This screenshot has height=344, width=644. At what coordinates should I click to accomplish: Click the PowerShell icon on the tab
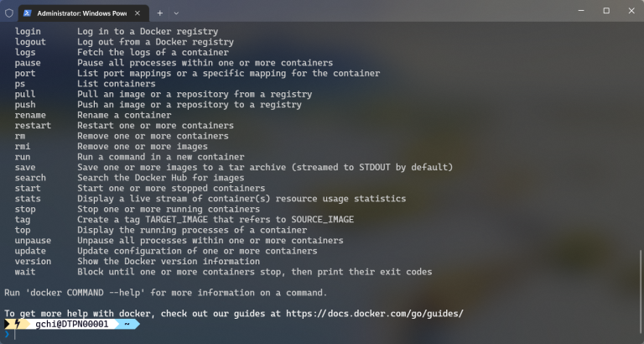[x=28, y=13]
